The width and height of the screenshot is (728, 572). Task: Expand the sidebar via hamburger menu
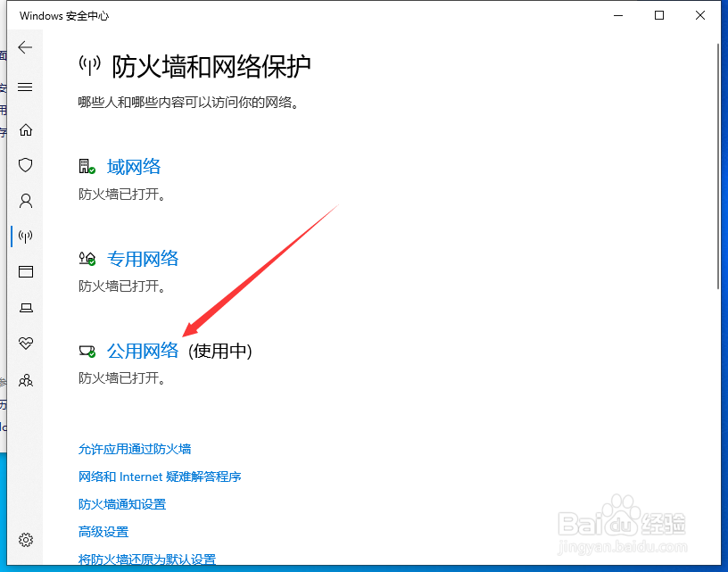tap(25, 87)
